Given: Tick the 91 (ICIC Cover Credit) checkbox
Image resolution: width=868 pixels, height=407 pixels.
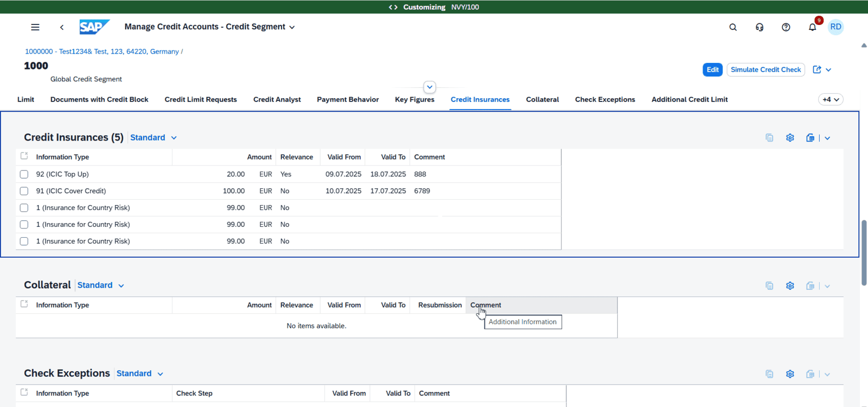Looking at the screenshot, I should [24, 191].
